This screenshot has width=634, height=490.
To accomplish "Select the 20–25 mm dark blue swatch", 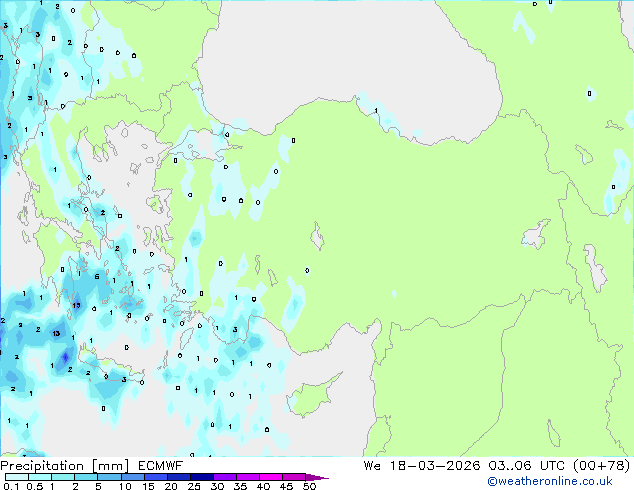I will pyautogui.click(x=178, y=477).
